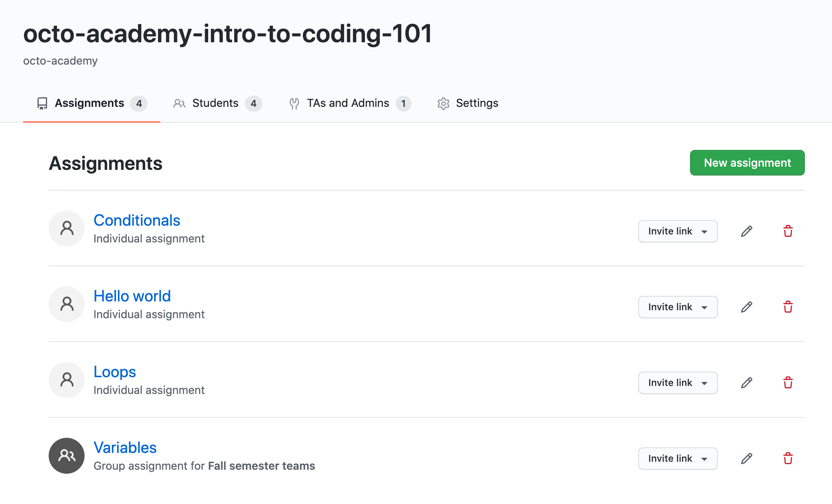Screen dimensions: 832x504
Task: Create a New assignment
Action: tap(747, 163)
